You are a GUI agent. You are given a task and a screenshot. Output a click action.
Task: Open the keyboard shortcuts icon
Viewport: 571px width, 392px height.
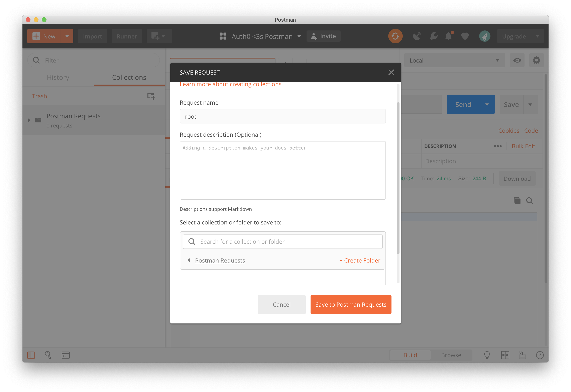click(x=522, y=355)
